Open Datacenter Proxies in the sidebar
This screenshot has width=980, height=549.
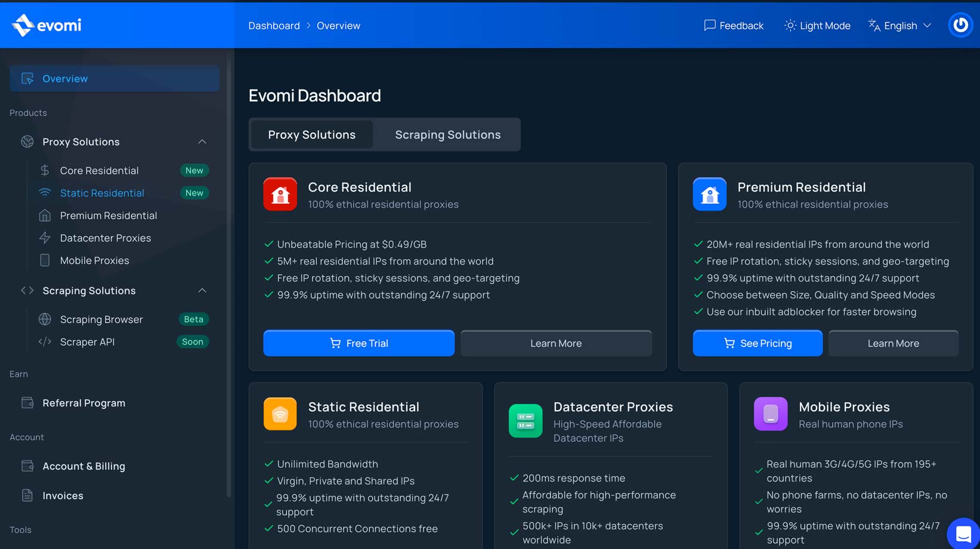(105, 238)
